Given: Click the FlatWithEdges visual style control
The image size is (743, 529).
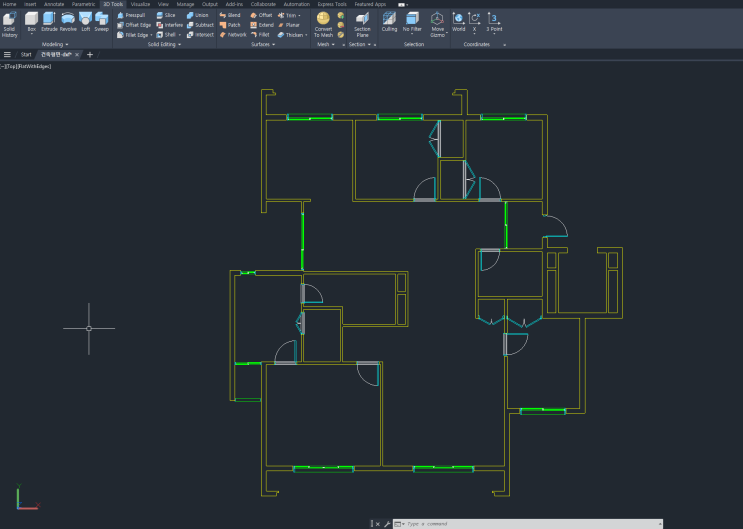Looking at the screenshot, I should [34, 66].
